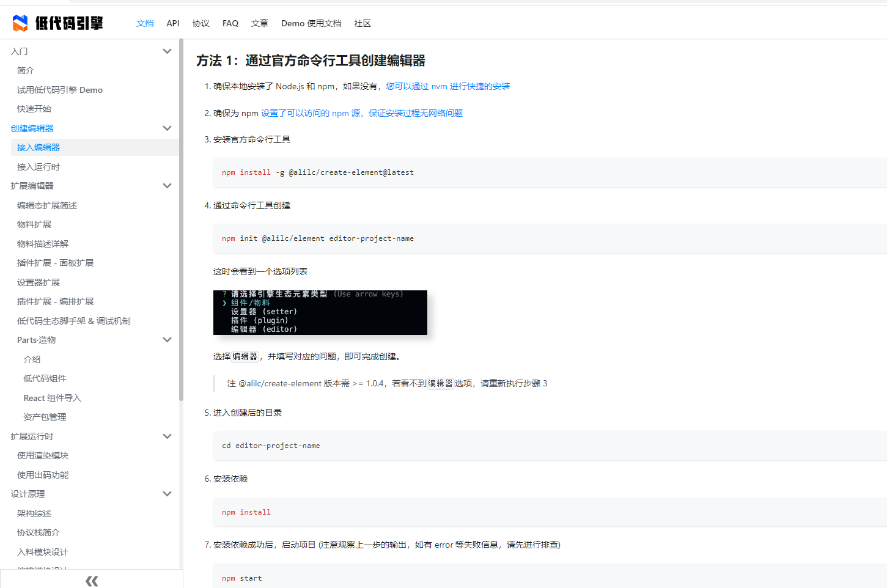Open 插件扩展 - 面板扩展 page
The height and width of the screenshot is (588, 887).
click(x=56, y=263)
